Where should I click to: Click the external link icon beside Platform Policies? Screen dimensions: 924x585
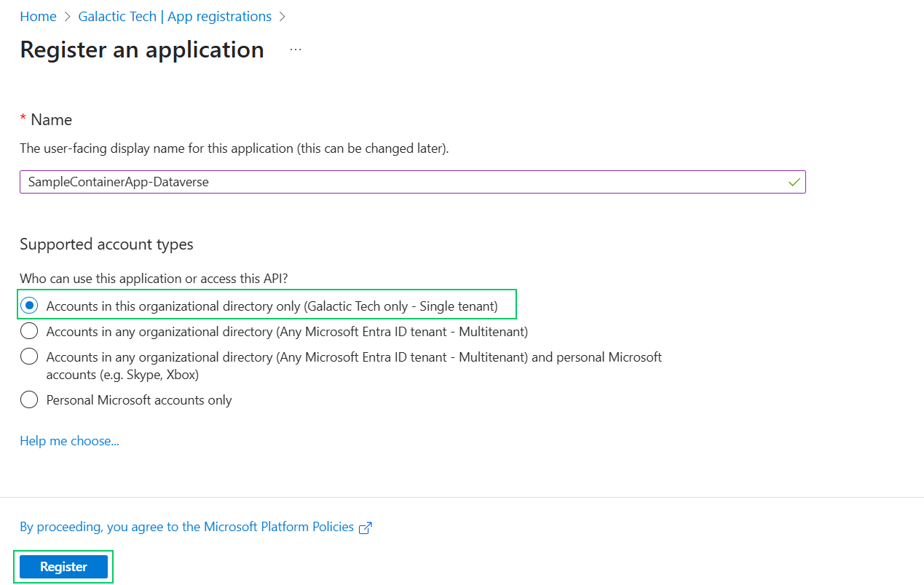366,528
